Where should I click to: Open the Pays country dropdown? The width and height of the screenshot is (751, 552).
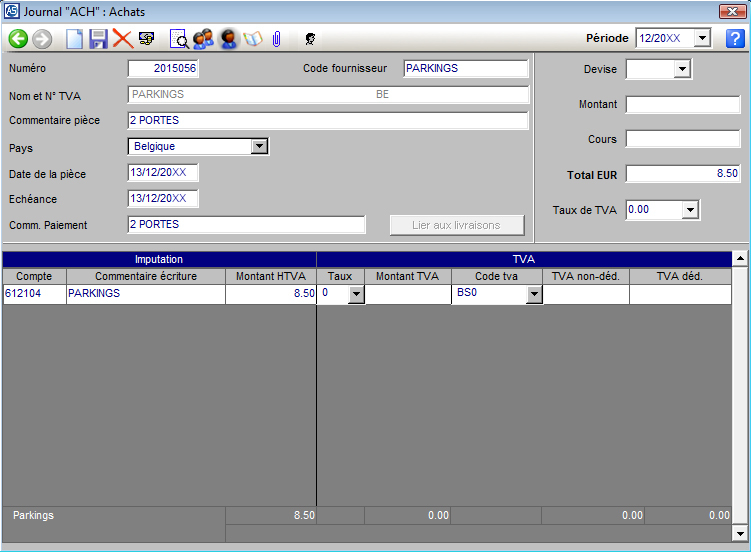[x=259, y=147]
